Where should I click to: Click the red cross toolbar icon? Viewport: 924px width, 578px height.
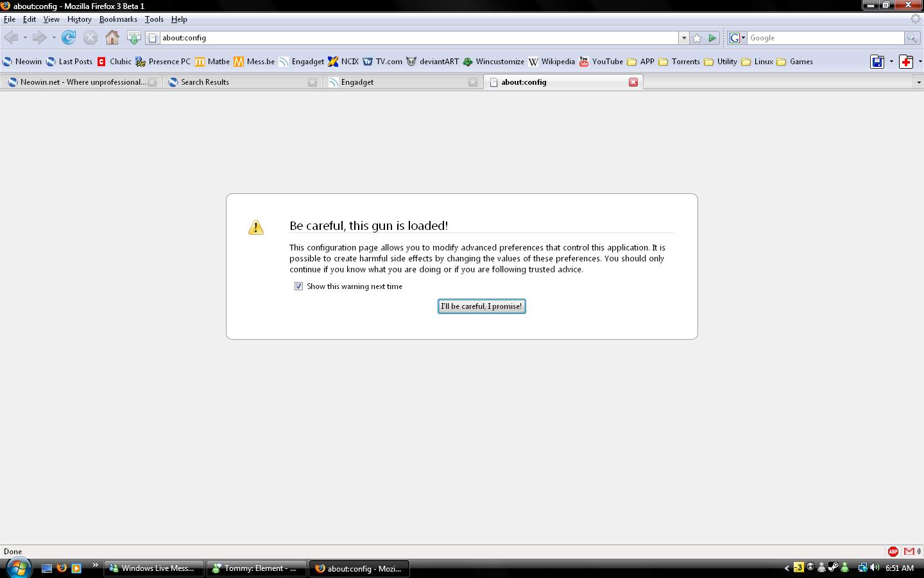click(906, 62)
